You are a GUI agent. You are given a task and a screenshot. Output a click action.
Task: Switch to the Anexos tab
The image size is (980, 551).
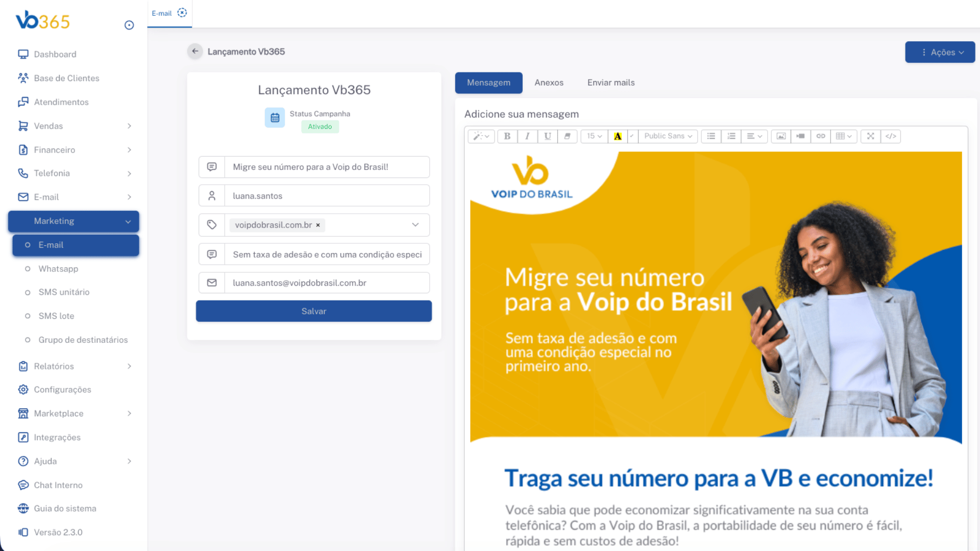549,83
